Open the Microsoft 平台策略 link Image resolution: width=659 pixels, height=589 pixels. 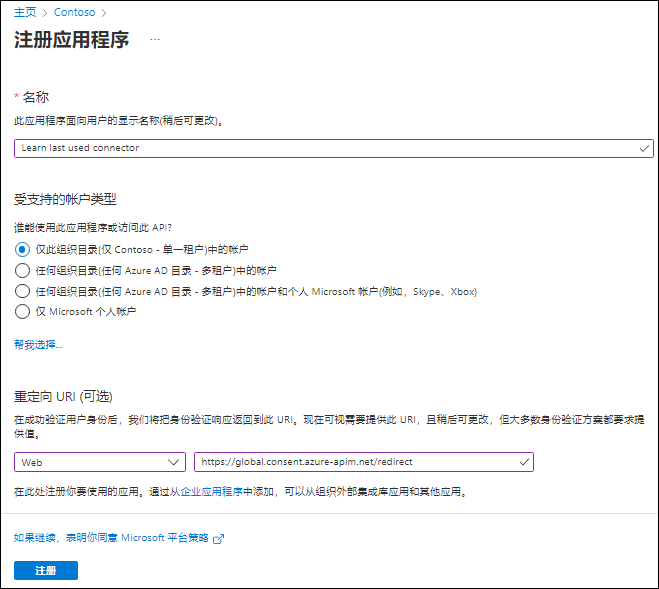(x=111, y=538)
